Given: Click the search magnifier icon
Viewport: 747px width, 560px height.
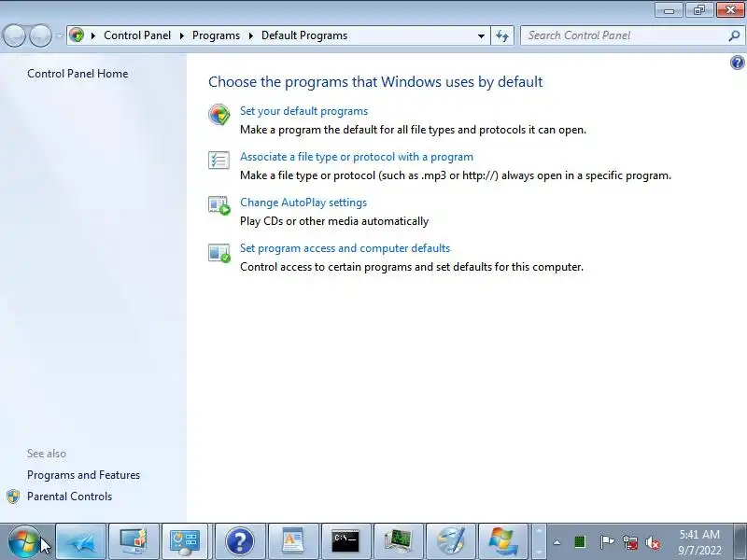Looking at the screenshot, I should click(x=734, y=35).
